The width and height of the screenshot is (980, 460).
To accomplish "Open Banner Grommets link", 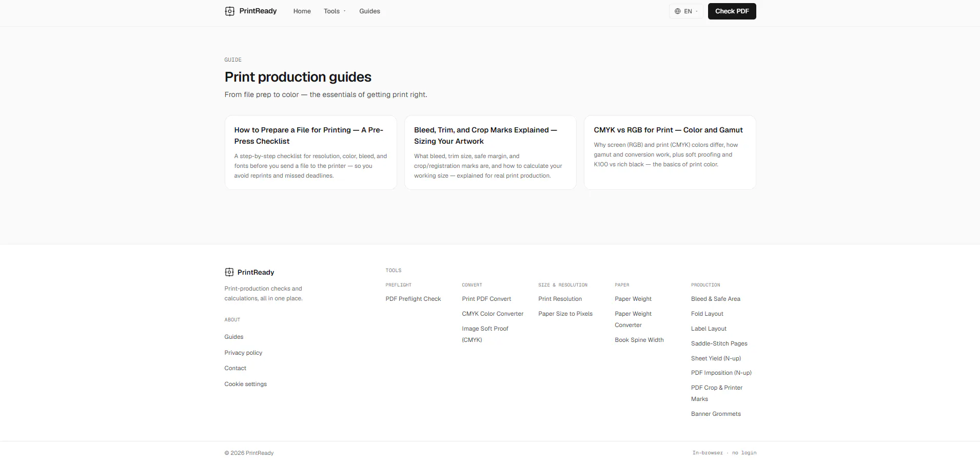I will coord(716,414).
